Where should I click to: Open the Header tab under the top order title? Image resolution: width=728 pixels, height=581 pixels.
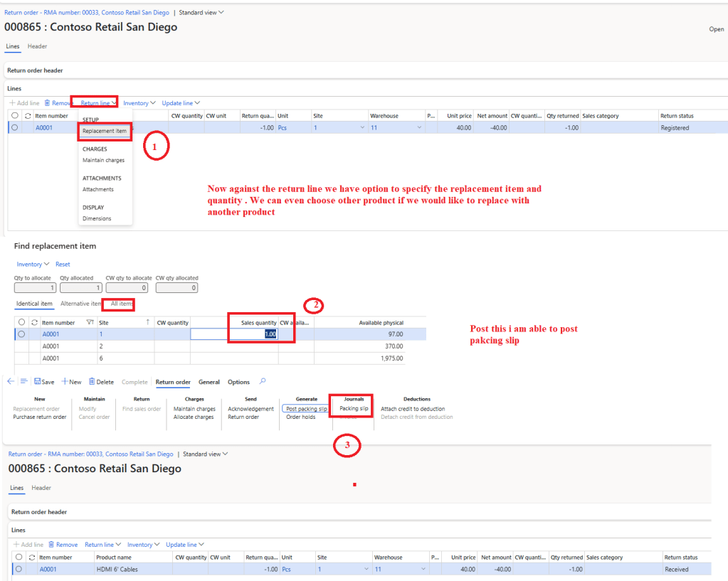pos(37,46)
